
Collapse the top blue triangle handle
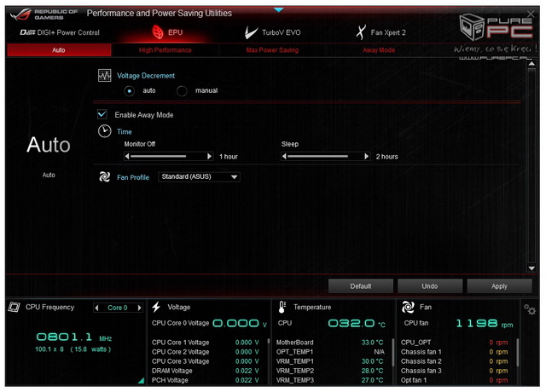[279, 9]
